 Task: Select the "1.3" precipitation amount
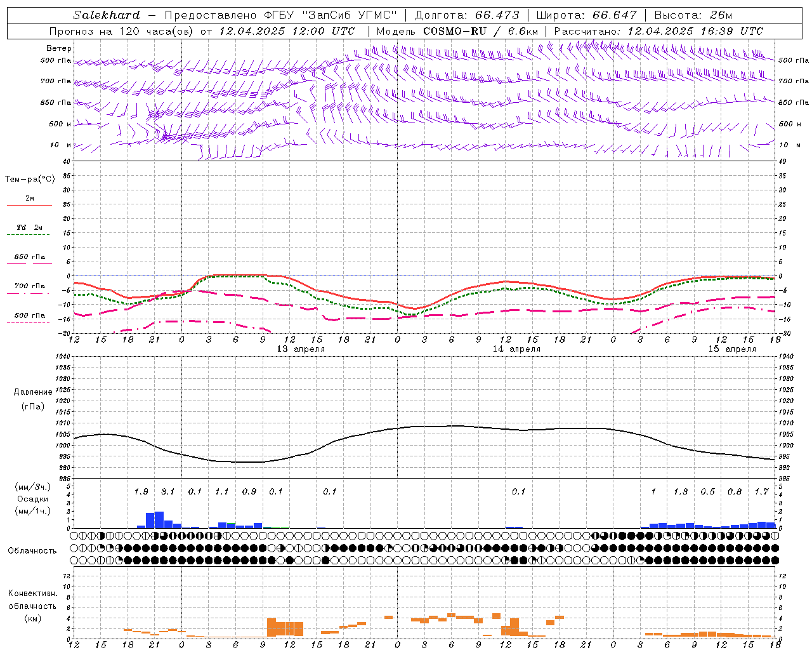click(x=681, y=492)
